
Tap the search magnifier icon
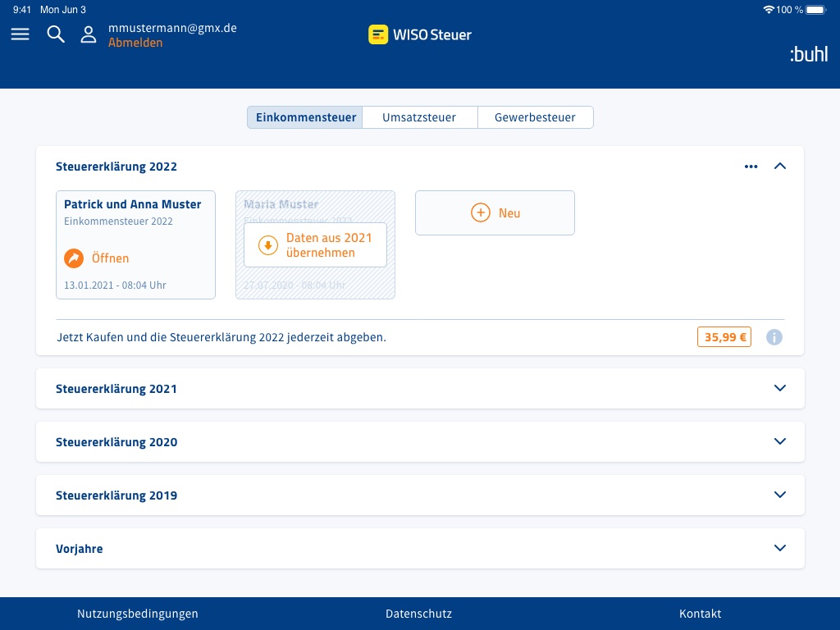pyautogui.click(x=56, y=34)
